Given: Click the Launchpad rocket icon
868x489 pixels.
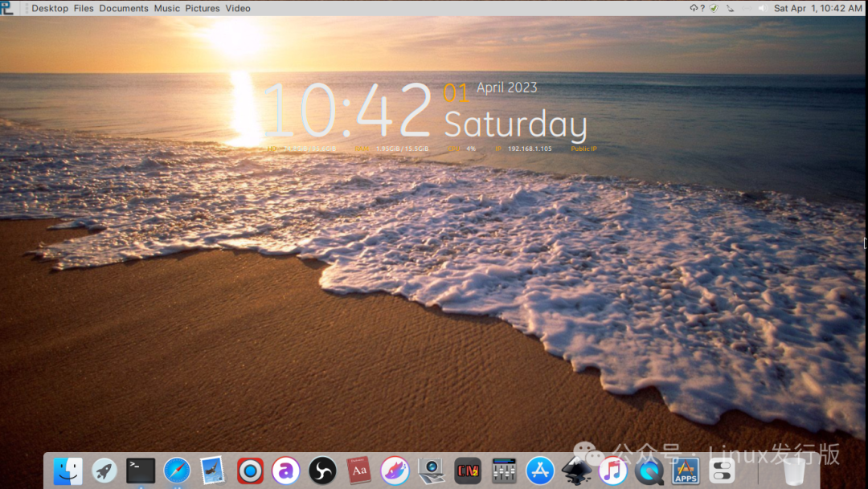Looking at the screenshot, I should click(104, 471).
